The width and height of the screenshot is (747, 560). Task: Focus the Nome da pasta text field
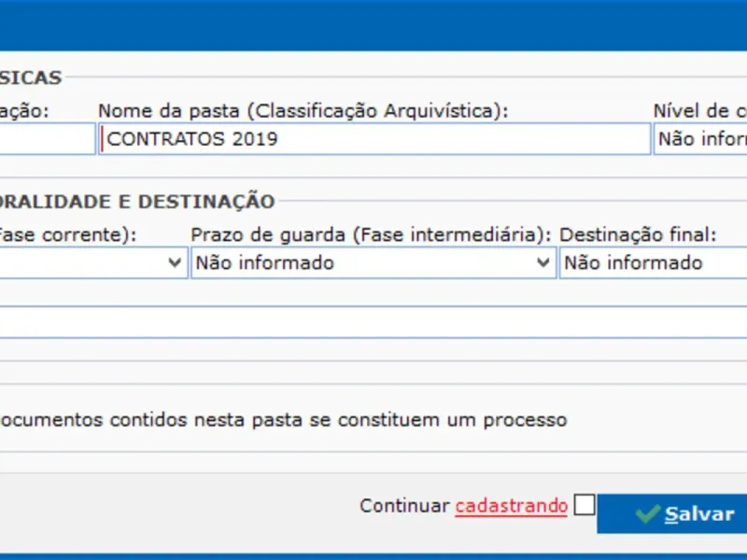coord(374,139)
